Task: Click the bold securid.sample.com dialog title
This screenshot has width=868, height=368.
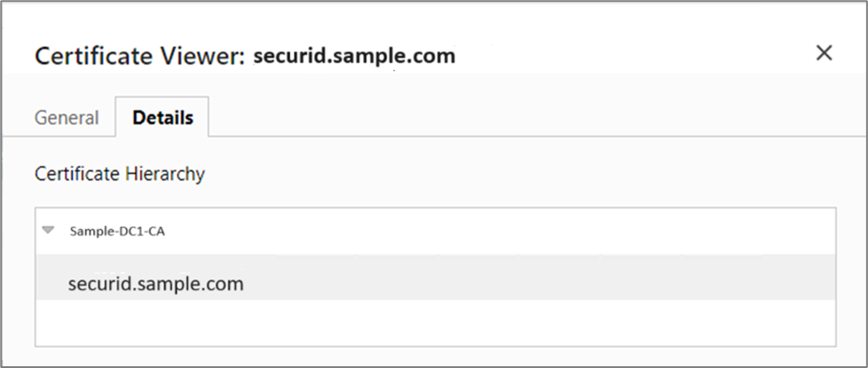Action: (354, 56)
